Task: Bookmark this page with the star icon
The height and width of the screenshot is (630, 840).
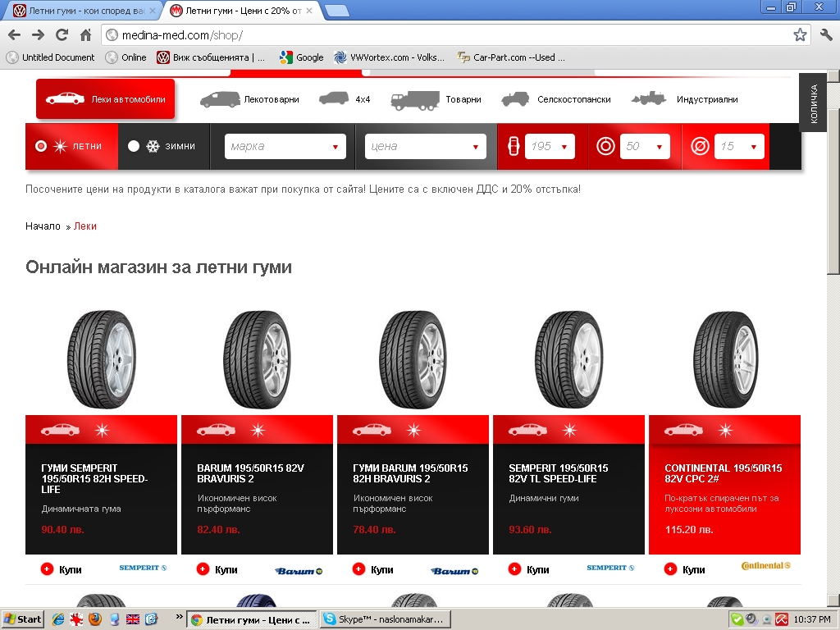Action: click(x=800, y=34)
